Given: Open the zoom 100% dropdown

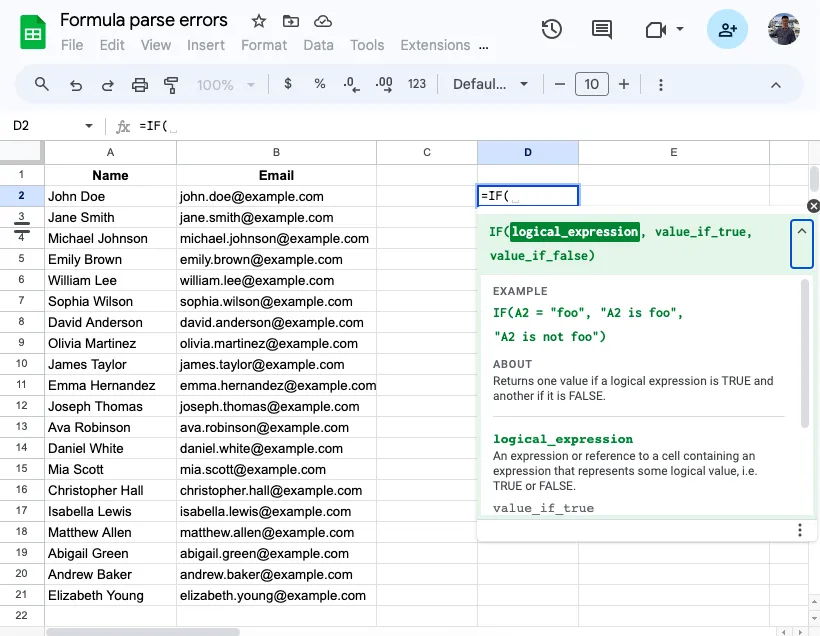Looking at the screenshot, I should click(225, 85).
